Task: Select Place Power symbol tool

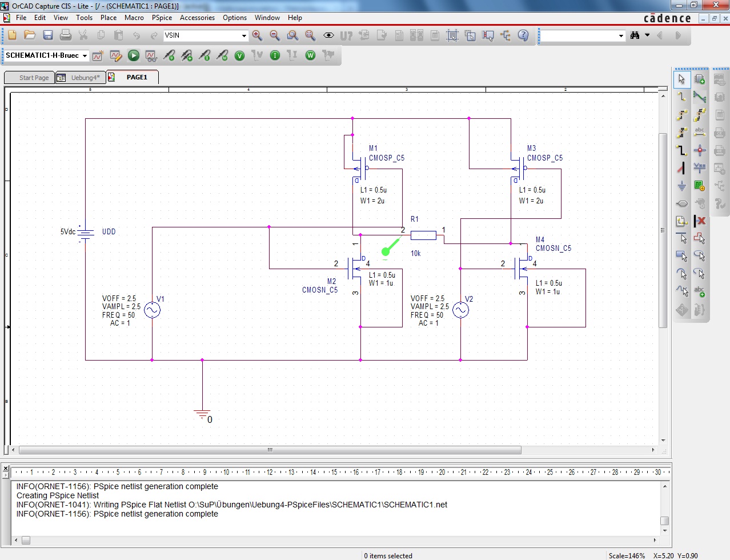Action: click(x=700, y=168)
